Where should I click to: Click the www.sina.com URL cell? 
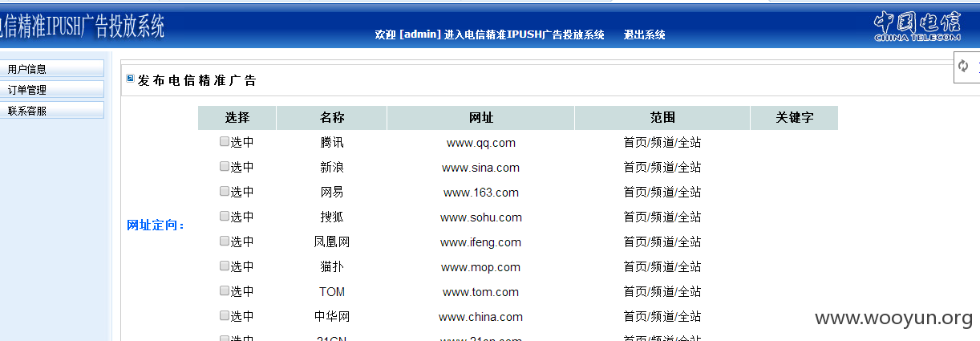pos(481,168)
